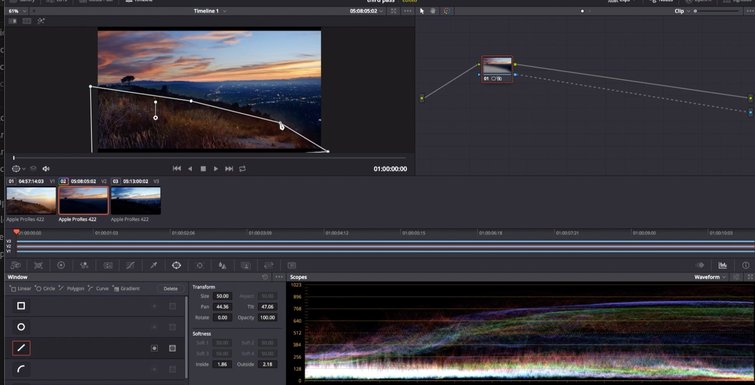
Task: Mute audio with the speaker icon
Action: [46, 168]
